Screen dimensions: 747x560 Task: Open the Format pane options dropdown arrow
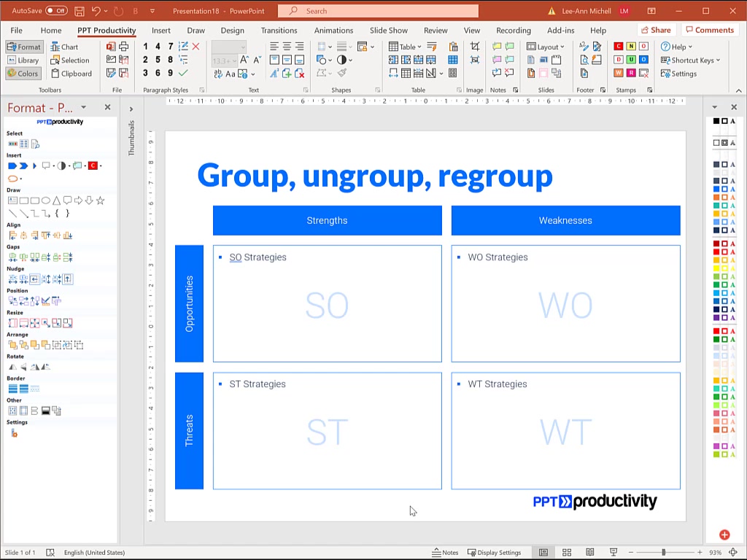tap(83, 107)
